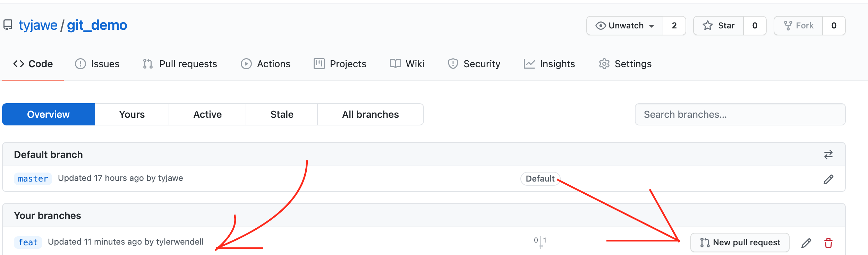Click the switch default branch arrows icon
868x255 pixels.
pos(828,155)
